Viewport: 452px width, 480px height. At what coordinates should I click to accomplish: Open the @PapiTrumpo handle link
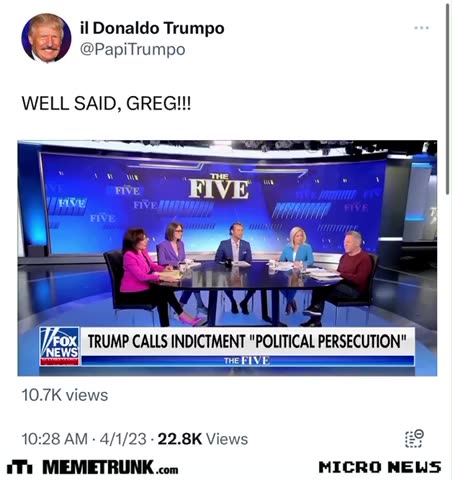pyautogui.click(x=133, y=50)
